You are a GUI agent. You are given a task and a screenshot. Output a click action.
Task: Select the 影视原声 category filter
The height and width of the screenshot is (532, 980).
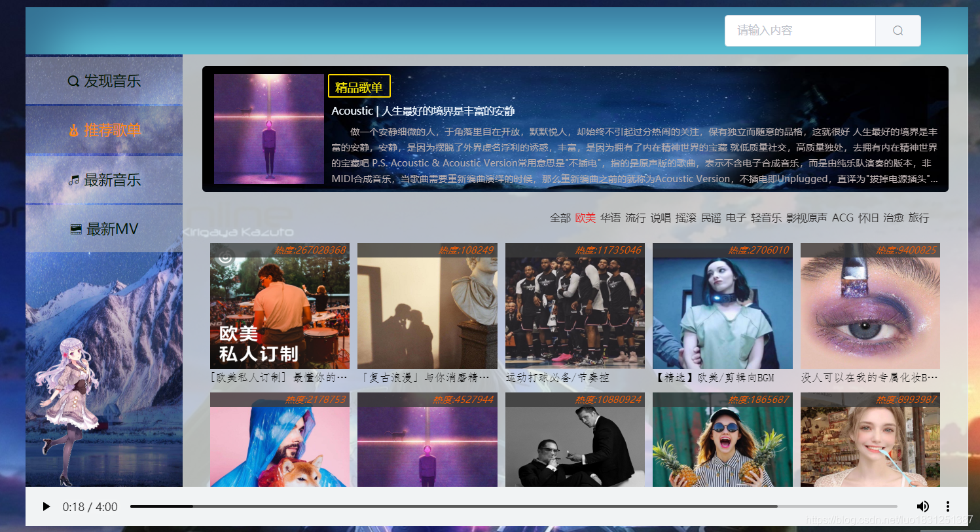807,218
